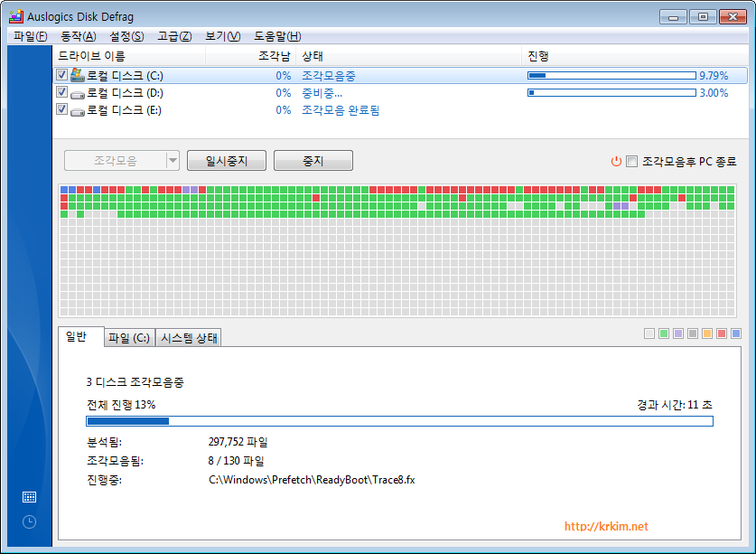The image size is (756, 554).
Task: Open the 도움말(H) menu
Action: [x=277, y=36]
